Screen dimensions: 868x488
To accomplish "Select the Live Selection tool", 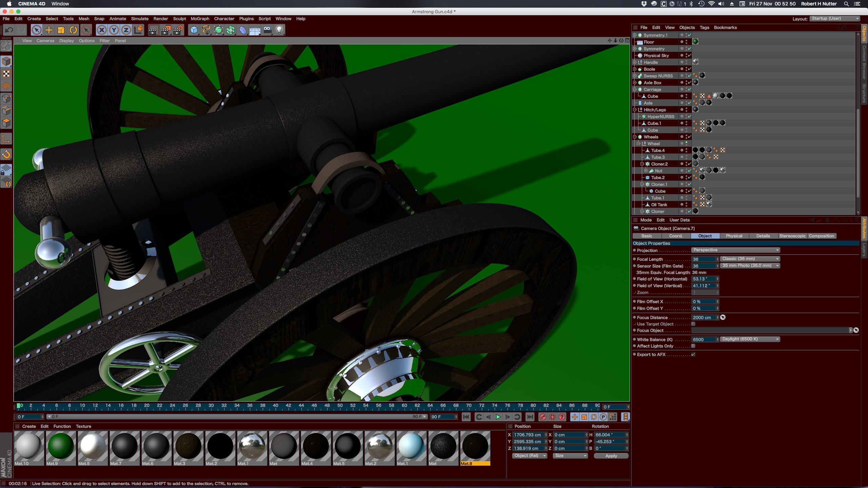I will point(37,30).
